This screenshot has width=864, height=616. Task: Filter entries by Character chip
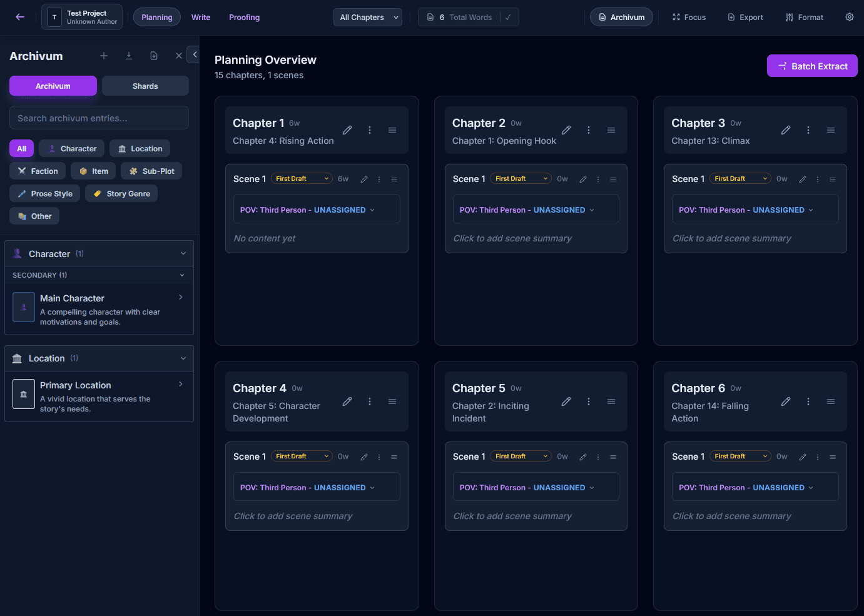pos(72,148)
